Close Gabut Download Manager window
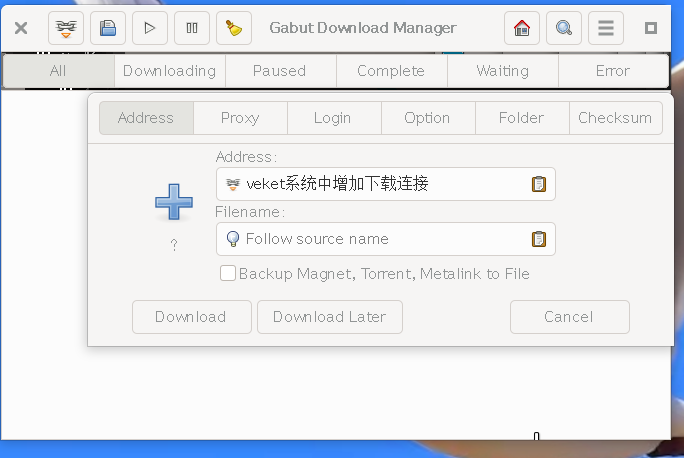Screen dimensions: 684x458 [21, 28]
